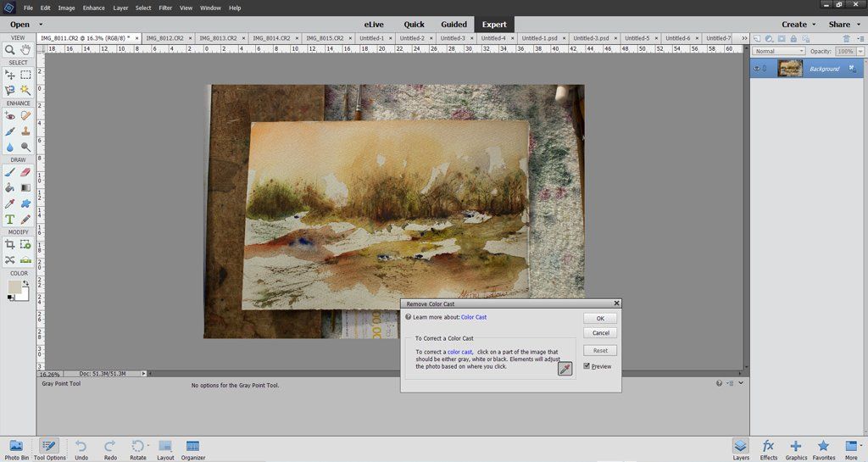The width and height of the screenshot is (868, 462).
Task: Select the Crop tool
Action: point(10,244)
